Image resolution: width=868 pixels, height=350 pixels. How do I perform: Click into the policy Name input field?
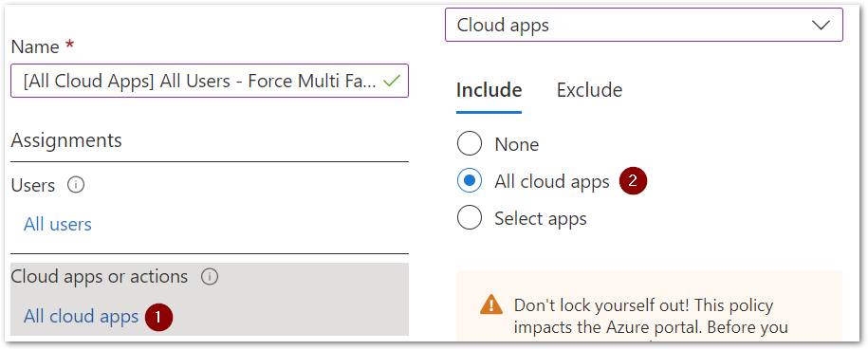pyautogui.click(x=210, y=81)
